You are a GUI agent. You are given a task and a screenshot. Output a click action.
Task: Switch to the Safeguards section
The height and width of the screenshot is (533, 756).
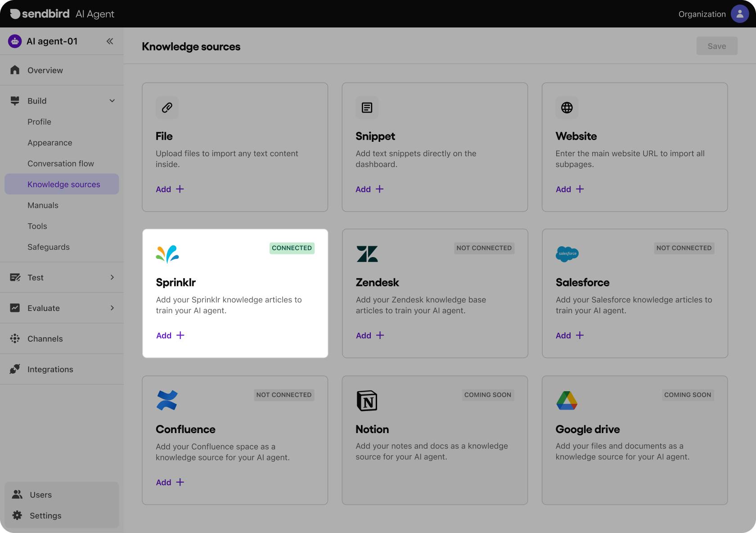click(x=49, y=247)
